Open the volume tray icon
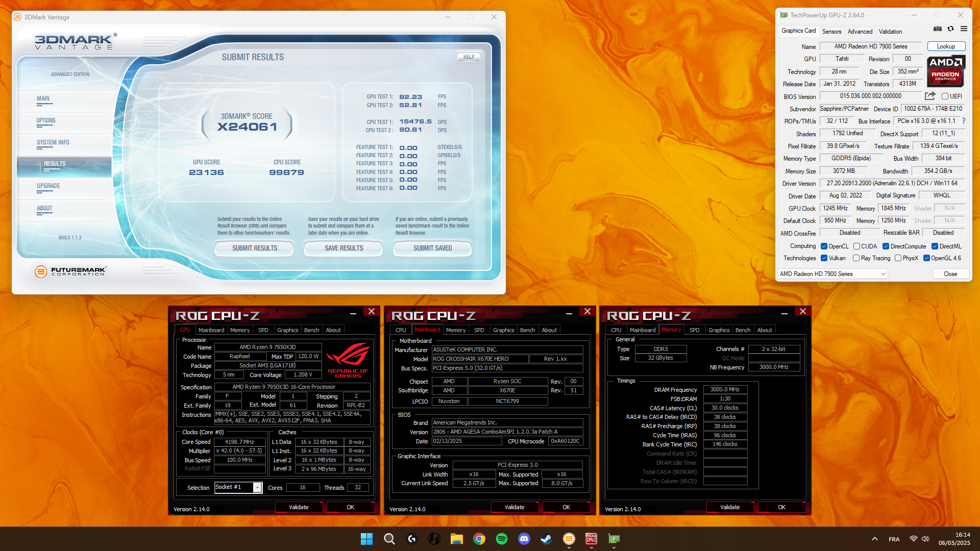Image resolution: width=980 pixels, height=551 pixels. pos(925,539)
